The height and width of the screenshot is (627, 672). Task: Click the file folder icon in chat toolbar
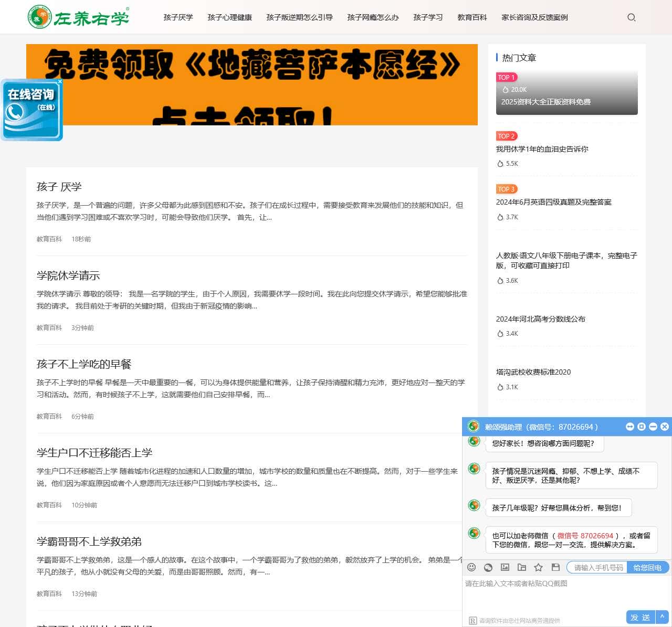pos(522,567)
